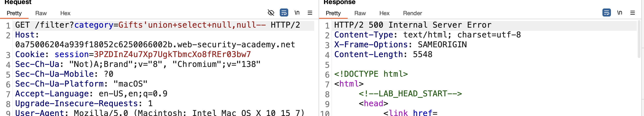Click the LAB_HEAD_START comment line
Screen dimensions: 644x116
(410, 93)
